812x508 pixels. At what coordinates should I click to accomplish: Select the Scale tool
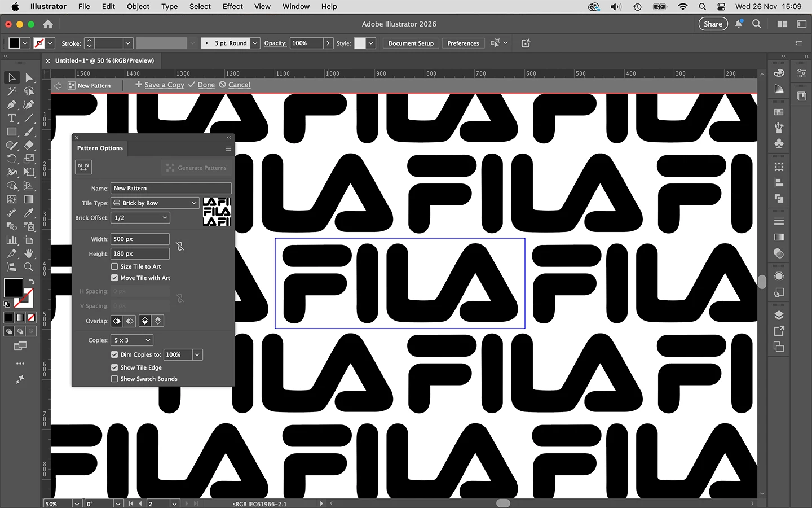pyautogui.click(x=29, y=159)
